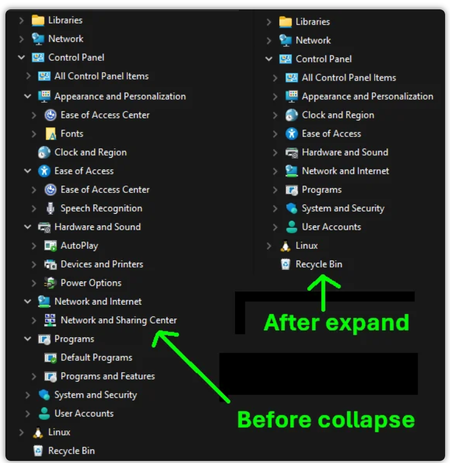This screenshot has width=450, height=463.
Task: Select the AutoPlay text label
Action: (79, 246)
